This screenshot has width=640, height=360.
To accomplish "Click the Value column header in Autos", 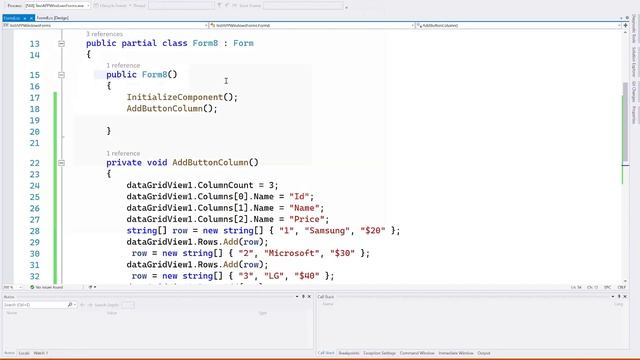I will [111, 313].
